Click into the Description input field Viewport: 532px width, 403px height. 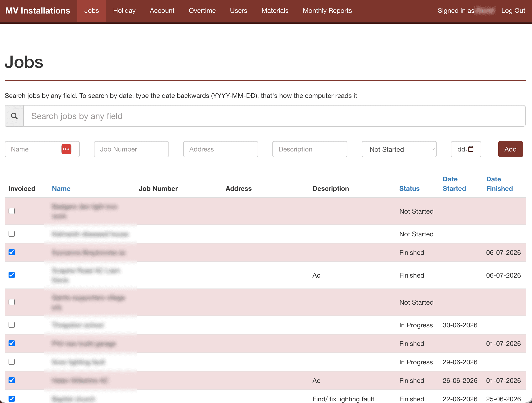[x=310, y=149]
